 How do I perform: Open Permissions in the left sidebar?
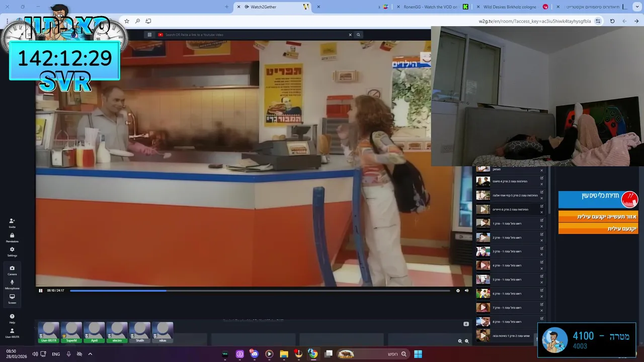pos(12,238)
